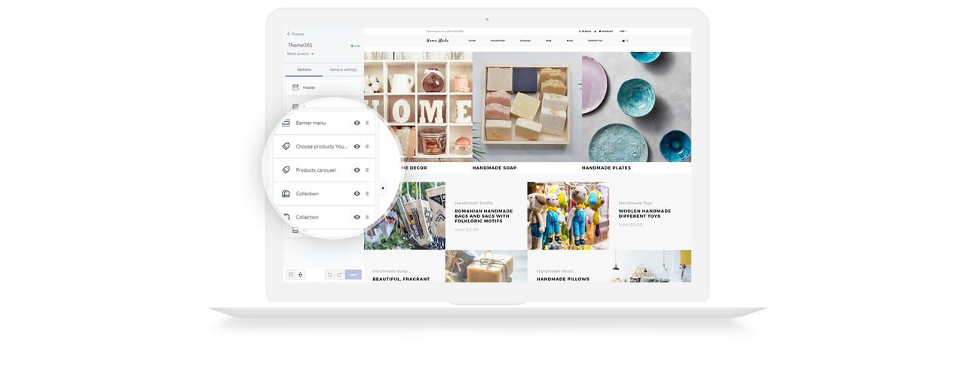Click the knitted toys product image

568,215
